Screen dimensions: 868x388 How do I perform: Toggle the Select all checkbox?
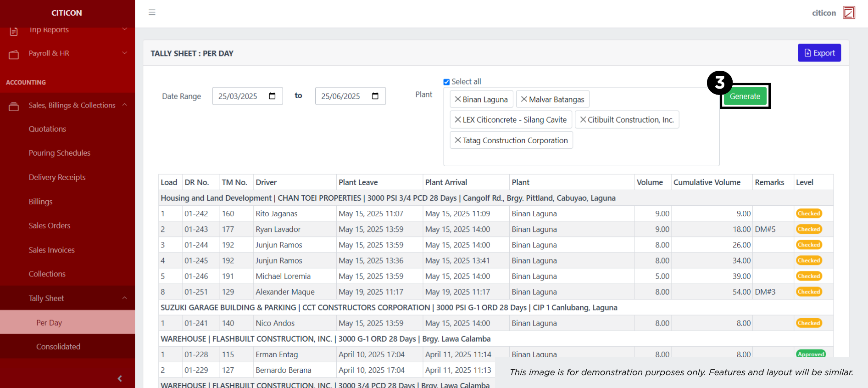[x=446, y=82]
